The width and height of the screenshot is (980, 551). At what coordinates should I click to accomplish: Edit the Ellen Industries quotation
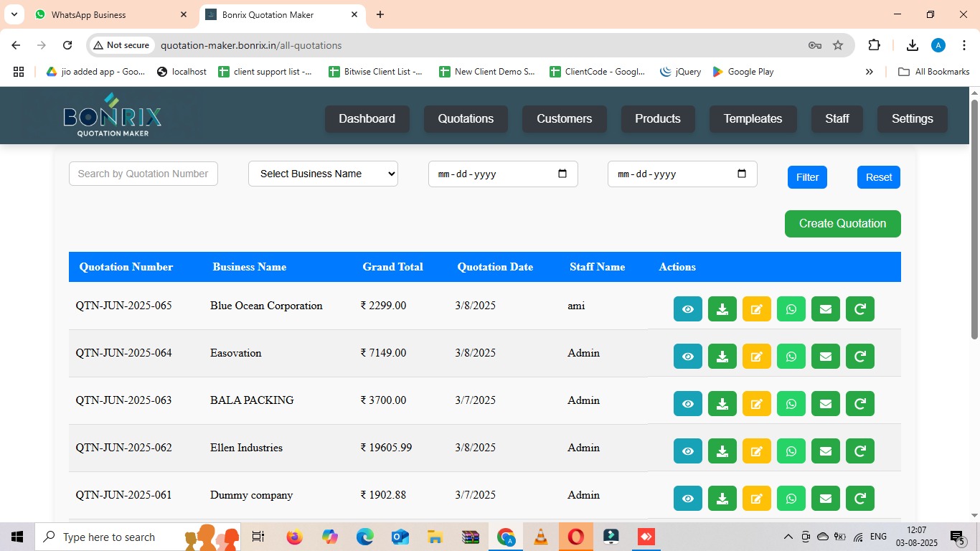point(757,451)
